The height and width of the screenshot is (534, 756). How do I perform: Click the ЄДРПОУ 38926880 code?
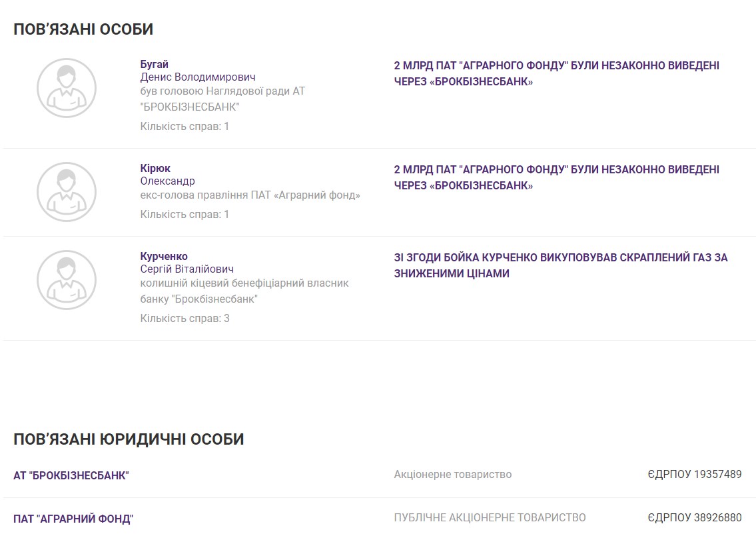pyautogui.click(x=694, y=517)
